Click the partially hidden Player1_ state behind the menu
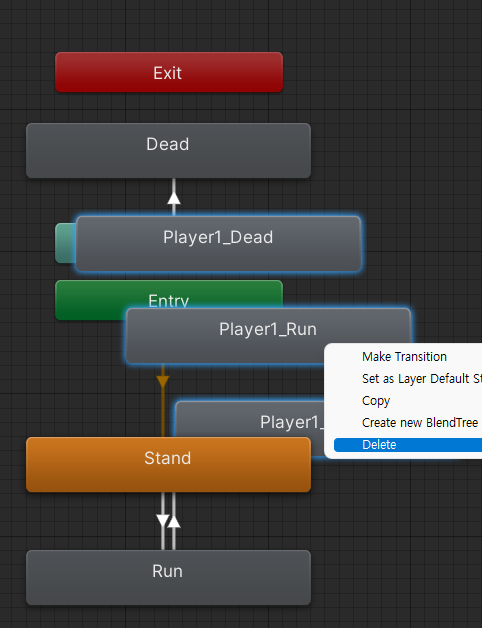The width and height of the screenshot is (482, 628). pos(248,420)
